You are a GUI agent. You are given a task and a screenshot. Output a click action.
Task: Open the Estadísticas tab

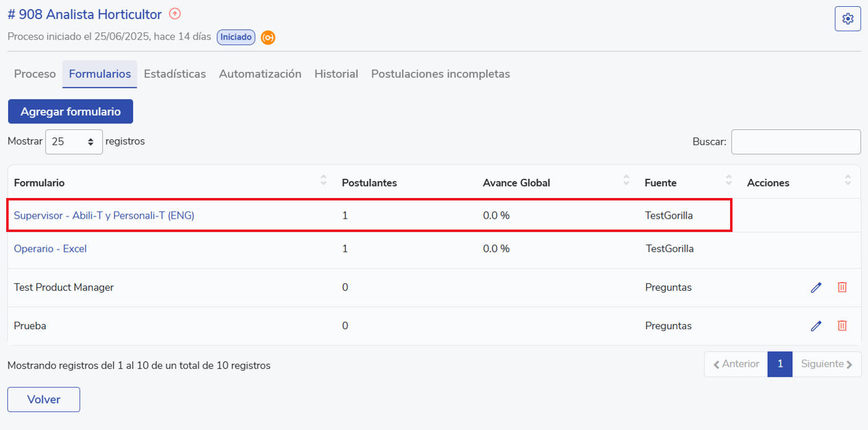tap(175, 74)
